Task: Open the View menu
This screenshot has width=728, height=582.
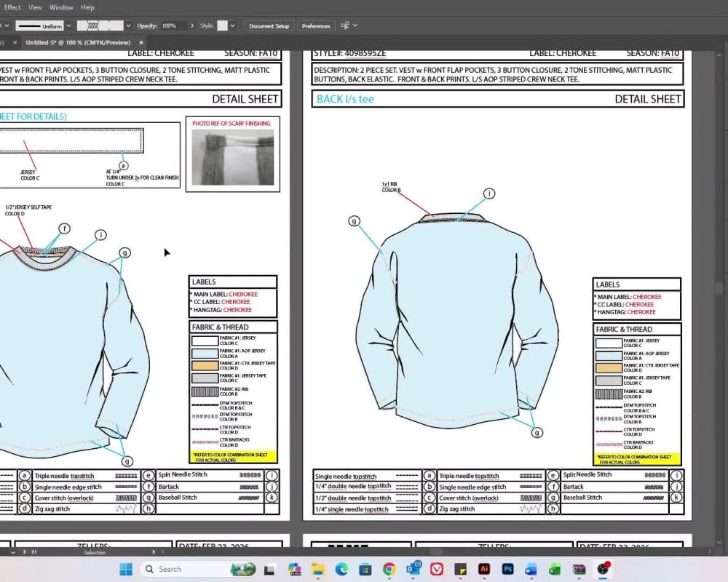Action: (x=35, y=7)
